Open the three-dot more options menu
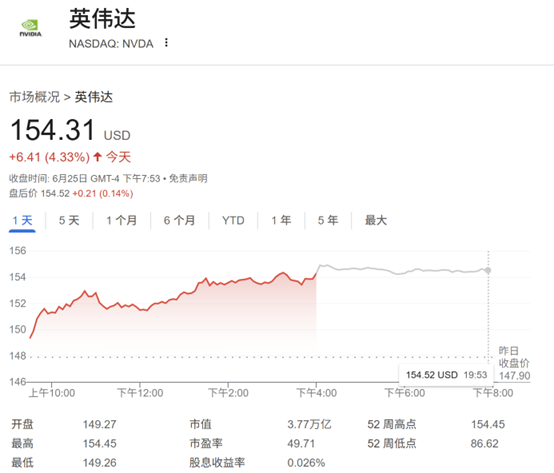The height and width of the screenshot is (473, 554). [166, 43]
